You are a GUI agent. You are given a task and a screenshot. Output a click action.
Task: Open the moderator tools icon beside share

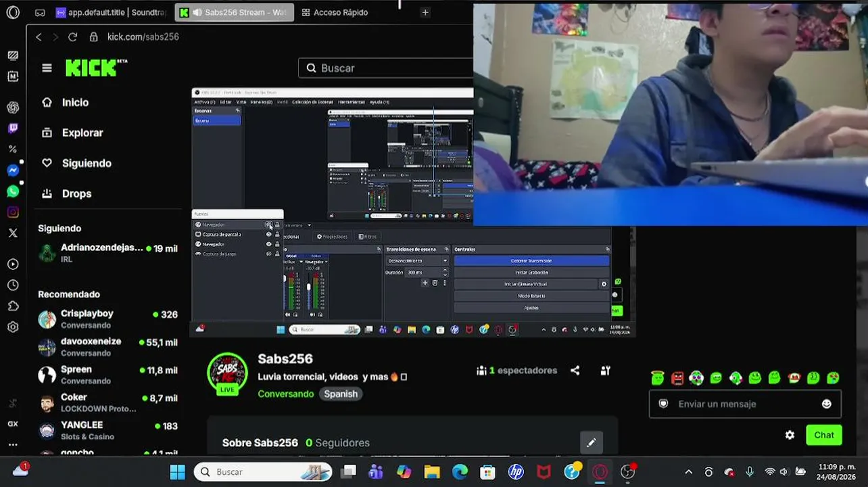tap(606, 371)
